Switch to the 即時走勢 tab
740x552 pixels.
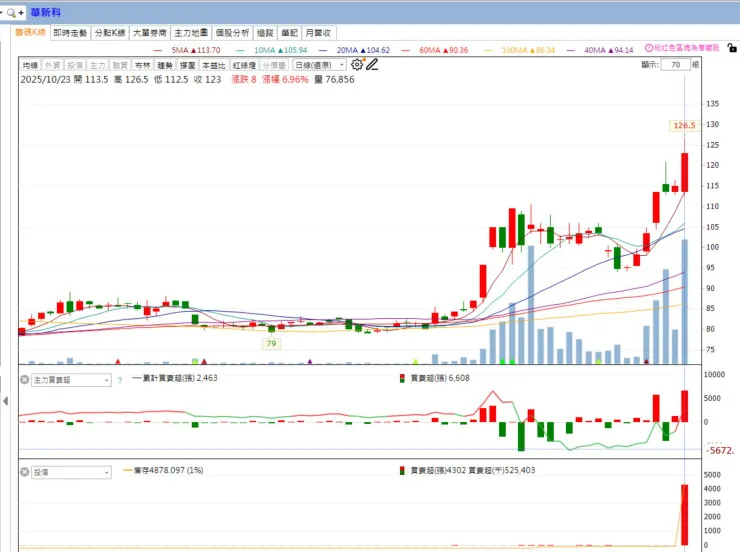(x=70, y=33)
